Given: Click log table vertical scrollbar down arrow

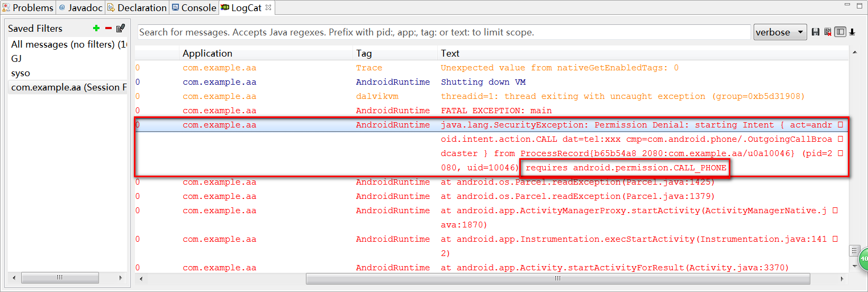Looking at the screenshot, I should [854, 266].
